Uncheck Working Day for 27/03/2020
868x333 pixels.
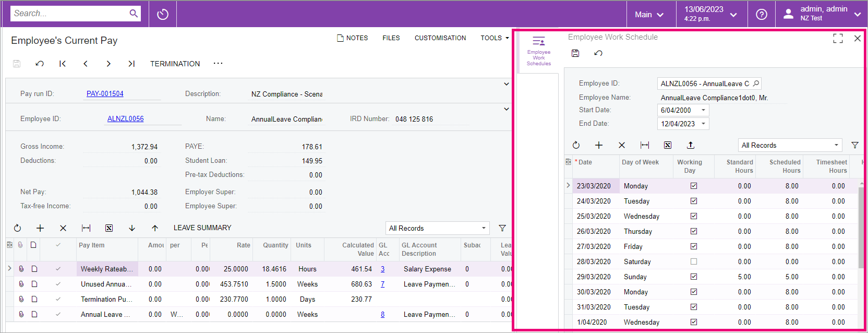pyautogui.click(x=694, y=246)
